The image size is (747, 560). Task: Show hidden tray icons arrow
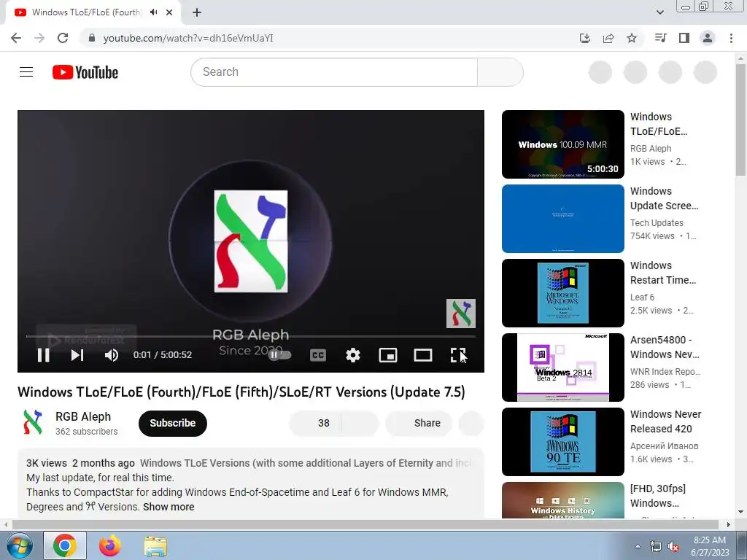[x=638, y=545]
